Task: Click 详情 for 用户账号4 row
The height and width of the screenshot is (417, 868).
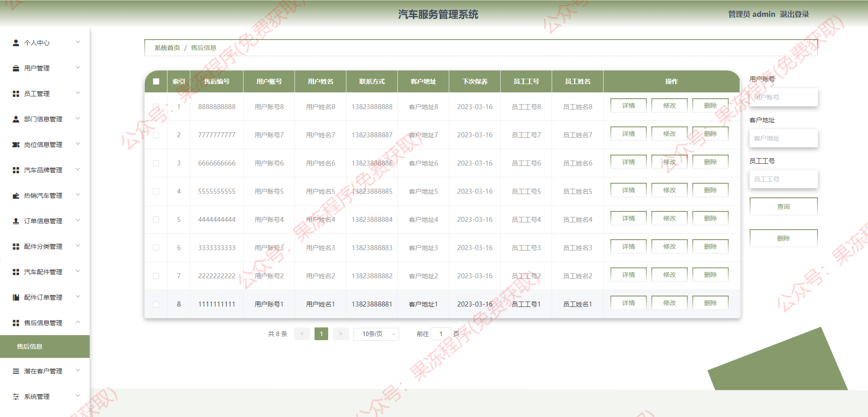Action: (x=629, y=218)
